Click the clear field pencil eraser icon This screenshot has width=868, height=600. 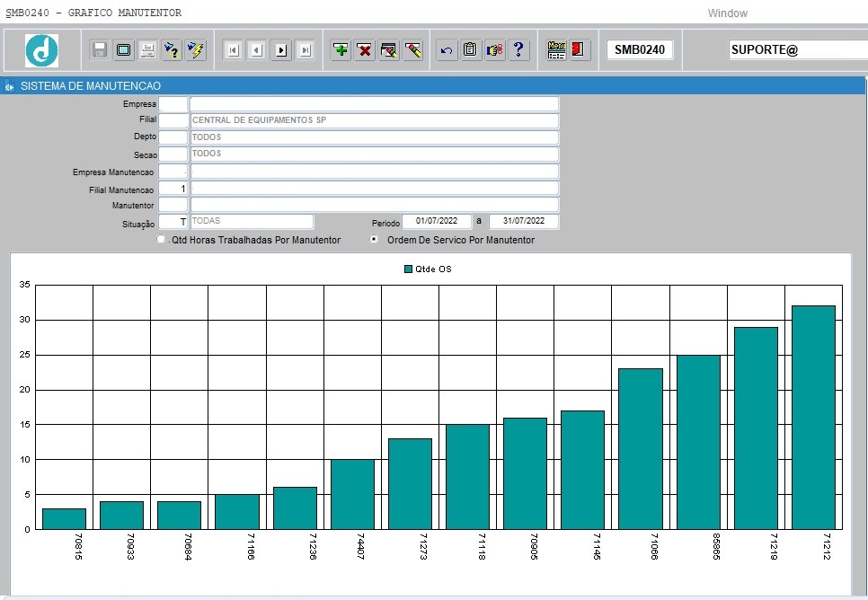tap(413, 49)
